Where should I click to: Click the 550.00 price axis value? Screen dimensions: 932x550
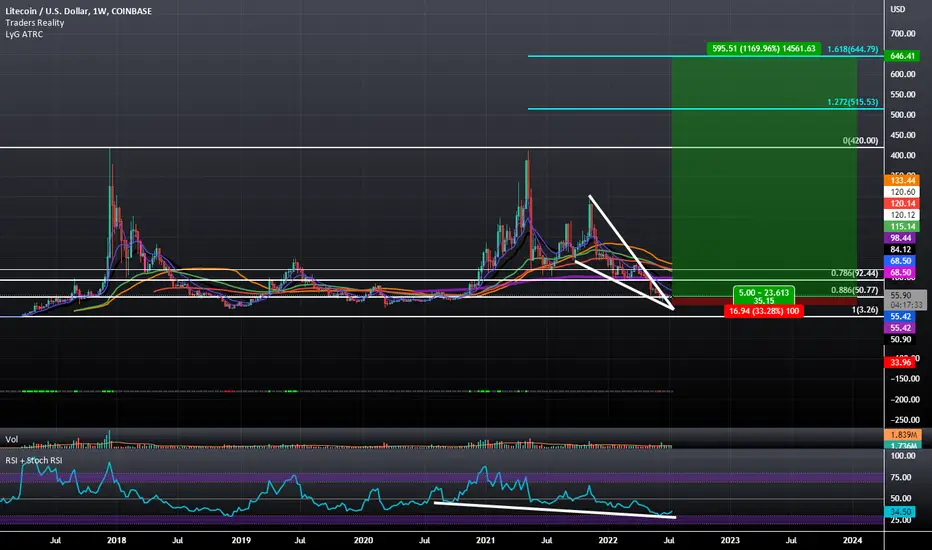(903, 95)
